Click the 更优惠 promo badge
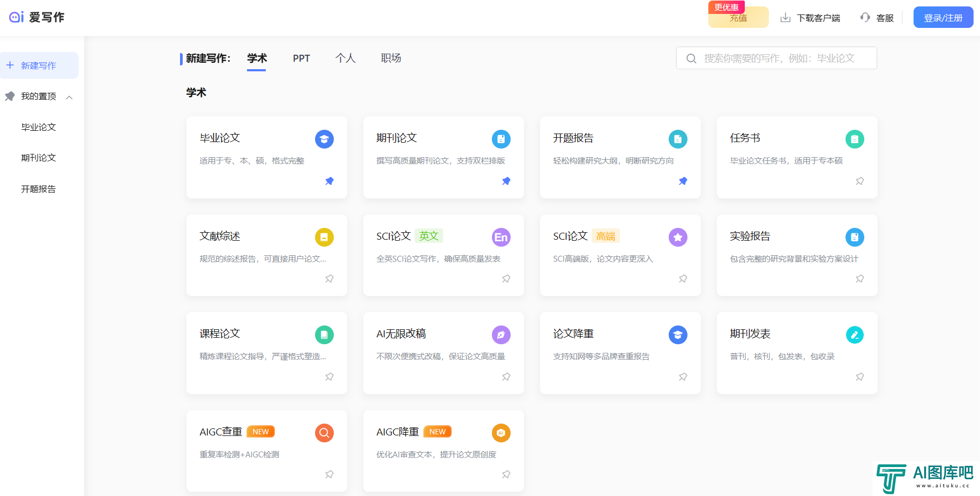Screen dimensions: 980x496 pyautogui.click(x=727, y=7)
